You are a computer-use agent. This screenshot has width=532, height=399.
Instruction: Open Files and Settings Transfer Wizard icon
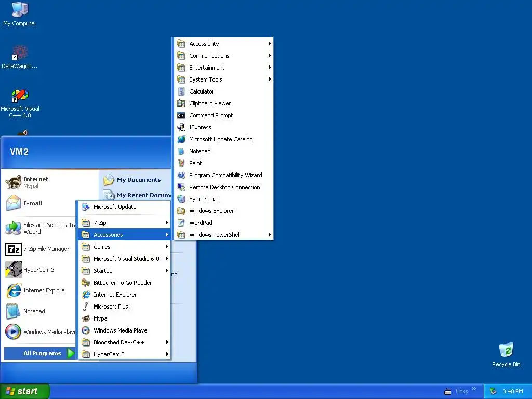14,228
